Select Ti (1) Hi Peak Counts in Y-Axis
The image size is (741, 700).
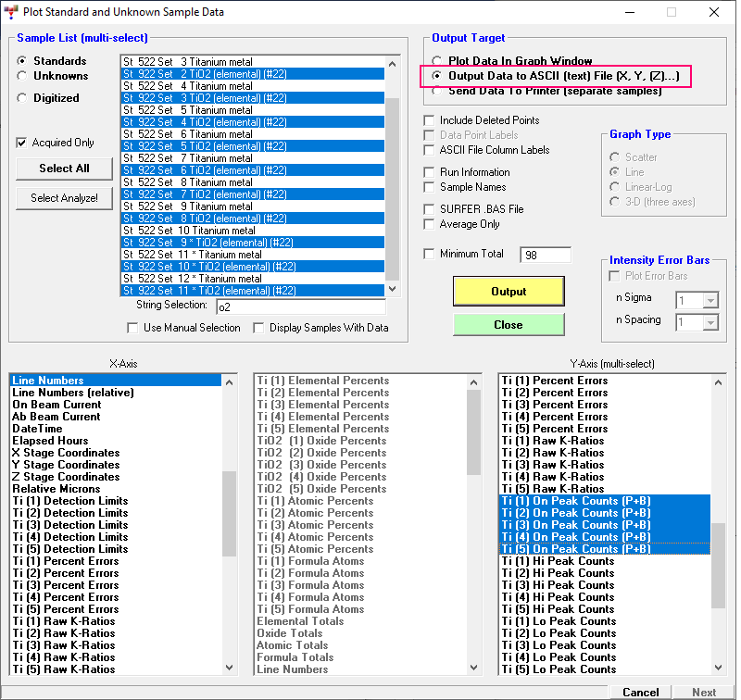tap(558, 561)
